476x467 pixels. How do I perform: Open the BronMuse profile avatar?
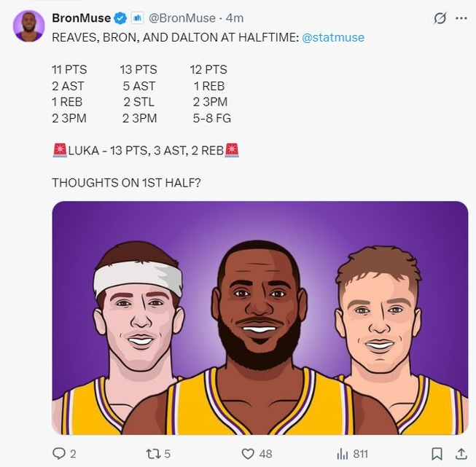click(29, 25)
